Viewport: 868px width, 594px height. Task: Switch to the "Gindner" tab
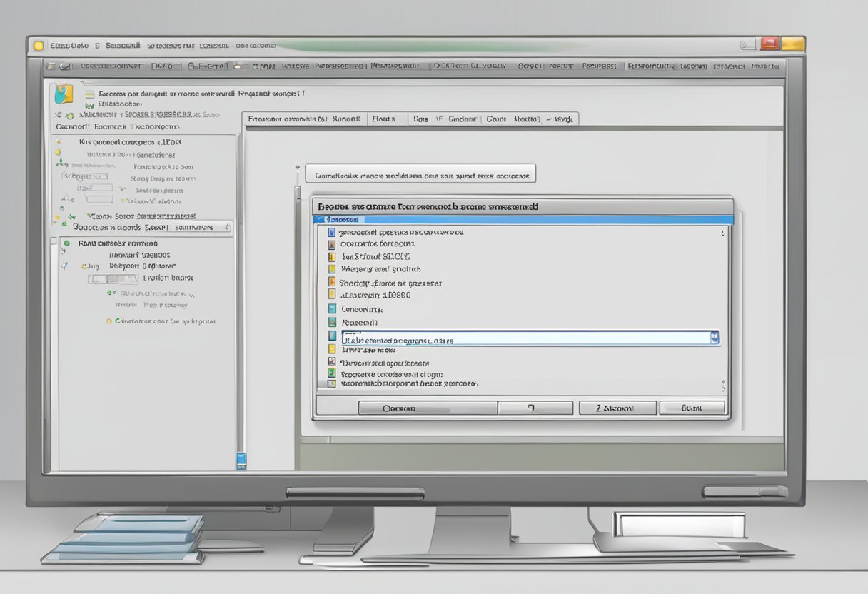pos(462,119)
